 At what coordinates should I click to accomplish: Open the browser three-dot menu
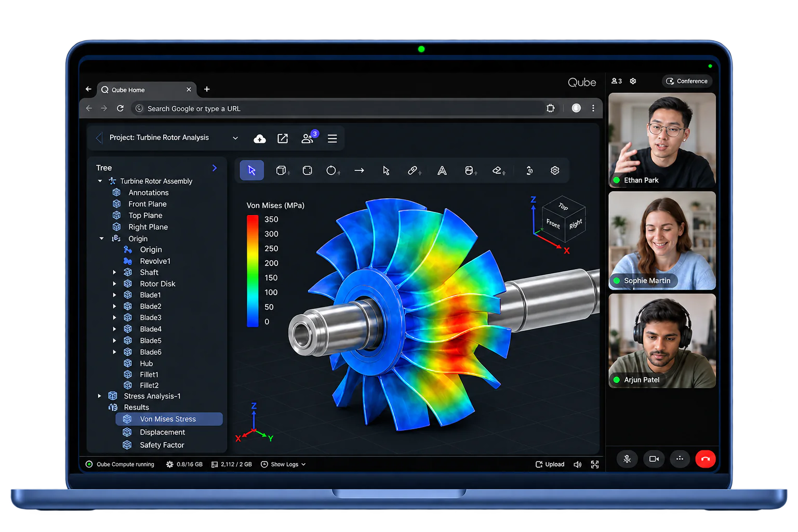point(593,108)
